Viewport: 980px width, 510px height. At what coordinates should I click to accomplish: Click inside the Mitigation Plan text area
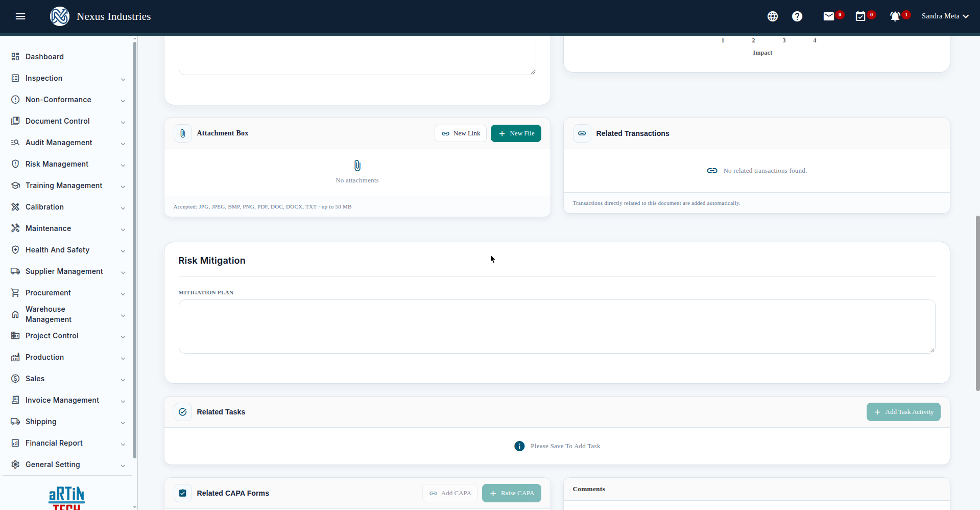557,327
